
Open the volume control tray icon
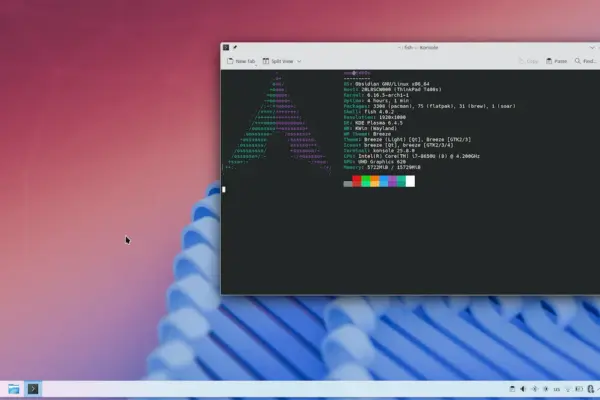523,389
